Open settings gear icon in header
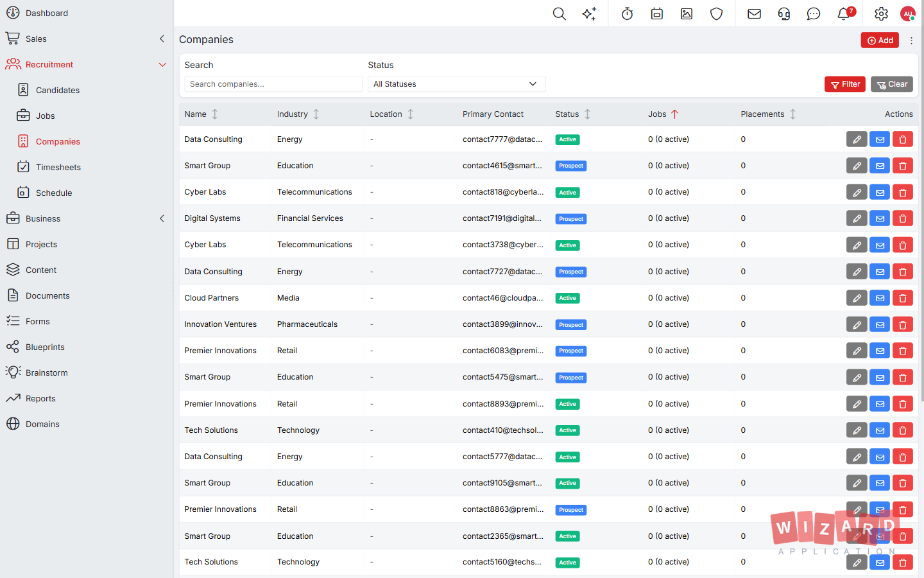 882,13
